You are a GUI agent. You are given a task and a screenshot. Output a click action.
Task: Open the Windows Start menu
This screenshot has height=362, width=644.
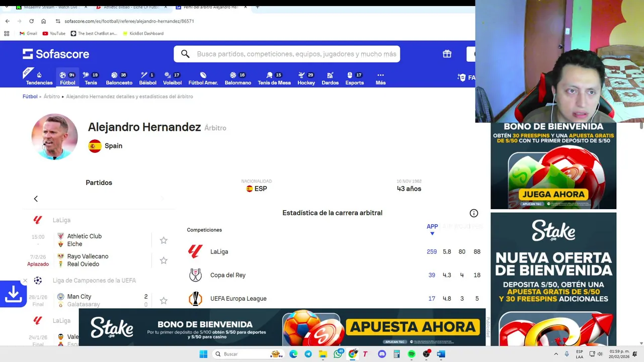[x=203, y=354]
